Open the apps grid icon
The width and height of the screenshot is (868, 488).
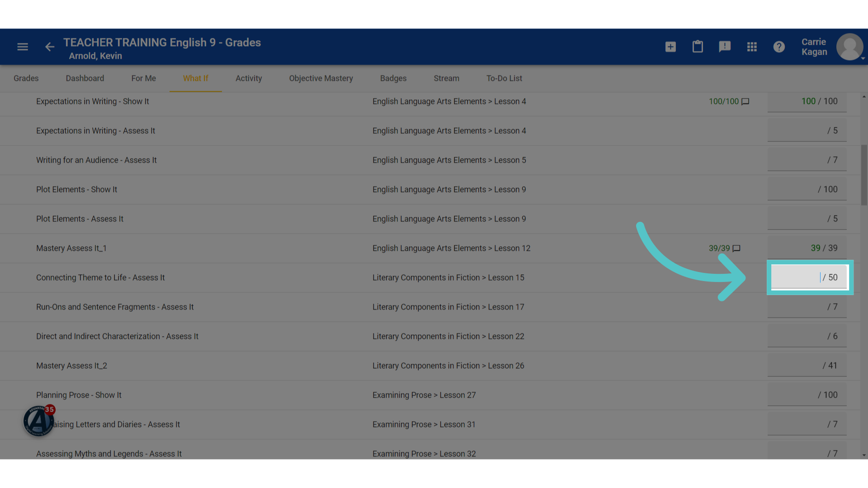[752, 47]
